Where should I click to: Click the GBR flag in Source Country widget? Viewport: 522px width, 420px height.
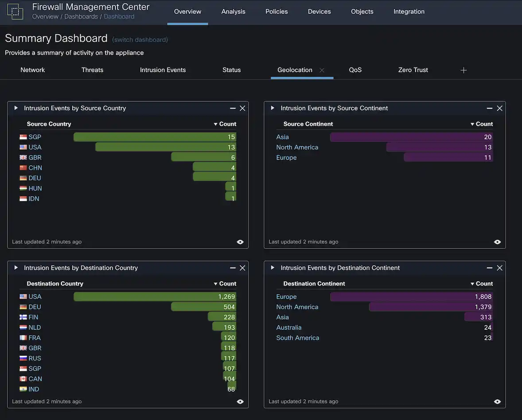[23, 157]
